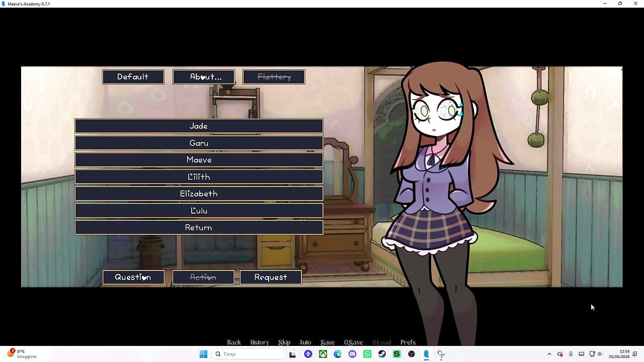
Task: Restore down the game window
Action: [620, 4]
